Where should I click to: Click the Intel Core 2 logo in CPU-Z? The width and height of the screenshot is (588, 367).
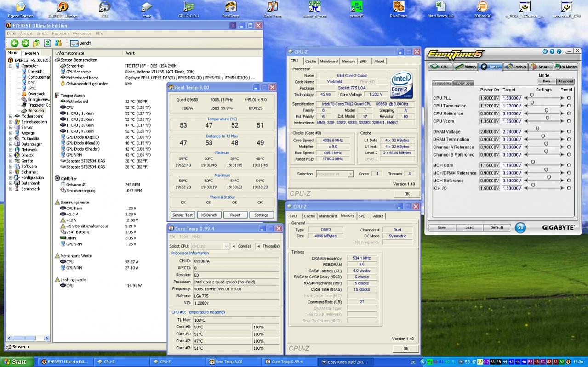(x=401, y=86)
